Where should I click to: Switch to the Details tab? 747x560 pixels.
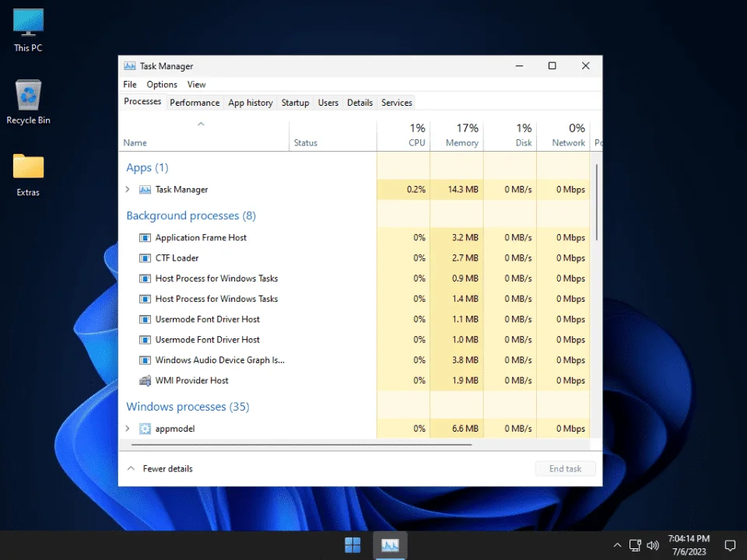[359, 103]
